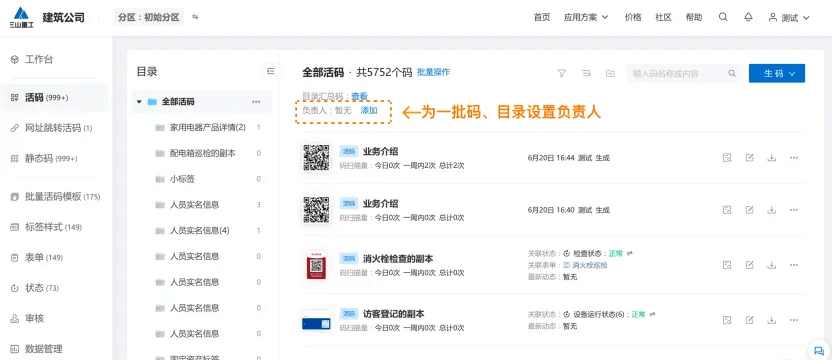The image size is (832, 360).
Task: Click the search magnifier in code search box
Action: click(732, 73)
